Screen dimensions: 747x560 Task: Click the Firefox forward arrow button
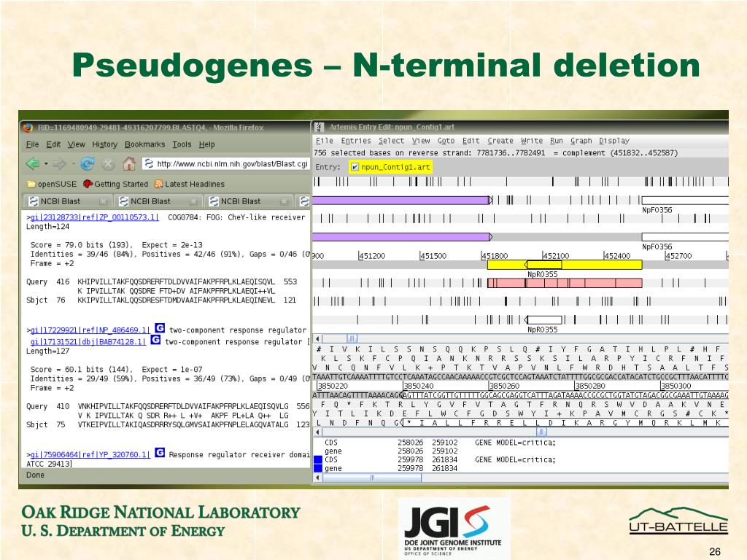[59, 164]
